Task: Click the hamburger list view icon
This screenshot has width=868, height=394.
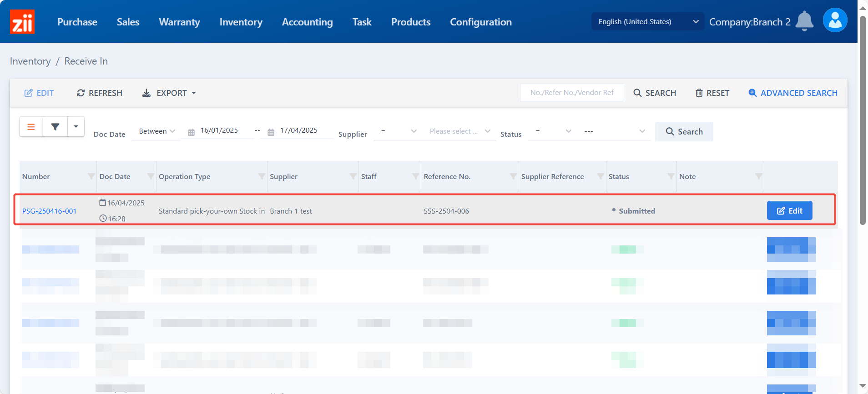Action: click(x=31, y=127)
